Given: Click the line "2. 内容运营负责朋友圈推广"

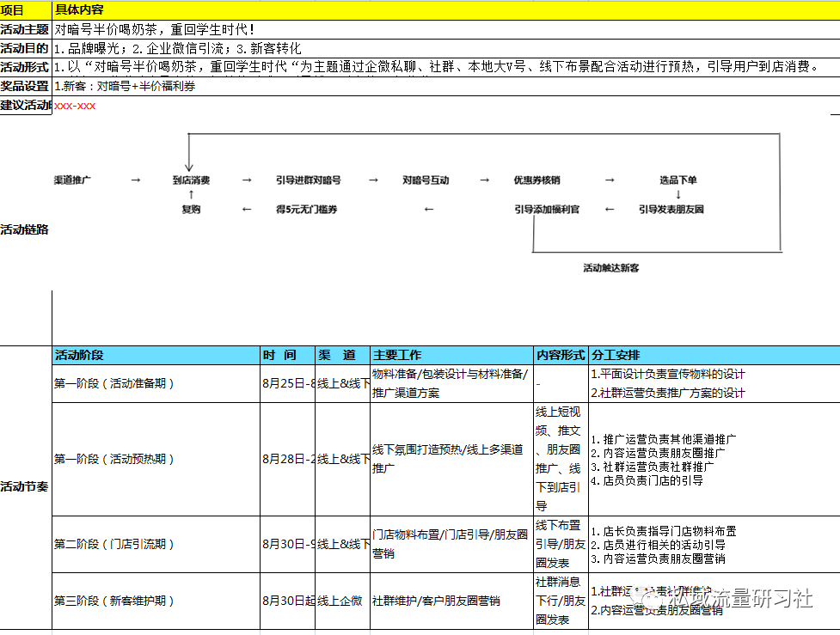Looking at the screenshot, I should 658,454.
